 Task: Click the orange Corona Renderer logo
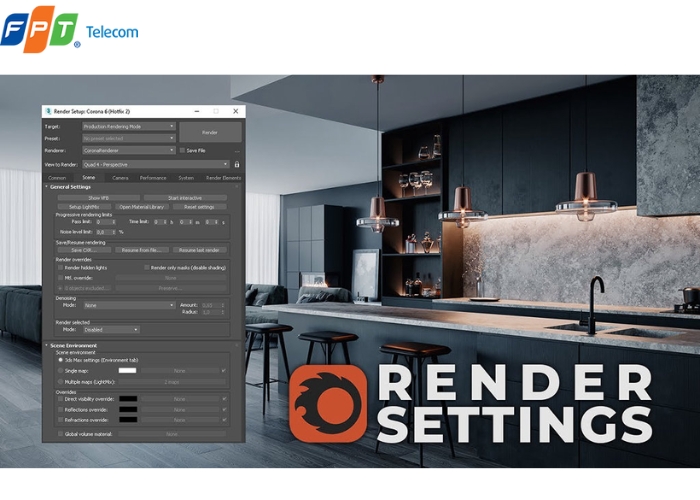click(x=328, y=404)
